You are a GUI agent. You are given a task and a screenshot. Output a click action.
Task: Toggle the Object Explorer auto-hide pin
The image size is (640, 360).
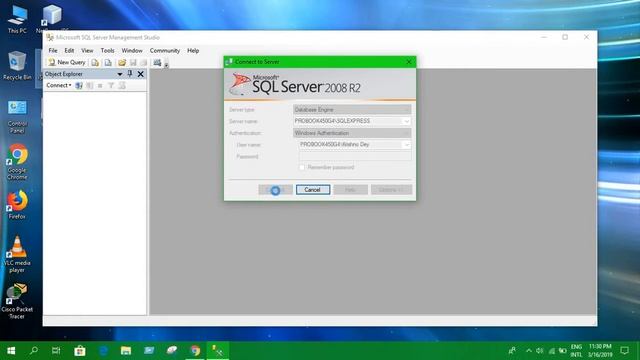(x=130, y=74)
